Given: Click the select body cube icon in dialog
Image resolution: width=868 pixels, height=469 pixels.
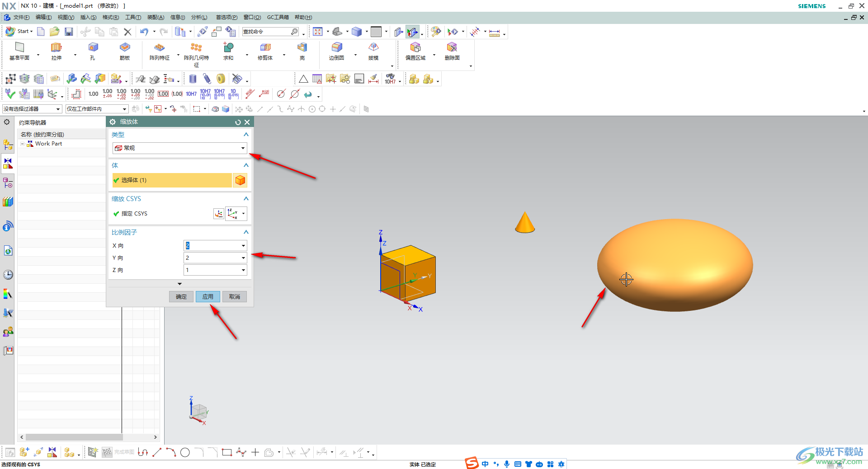Looking at the screenshot, I should 240,180.
